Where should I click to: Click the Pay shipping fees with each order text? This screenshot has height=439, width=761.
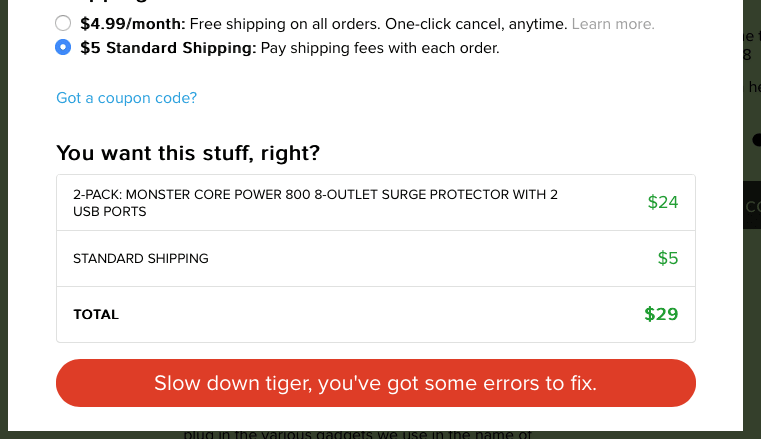[x=380, y=47]
